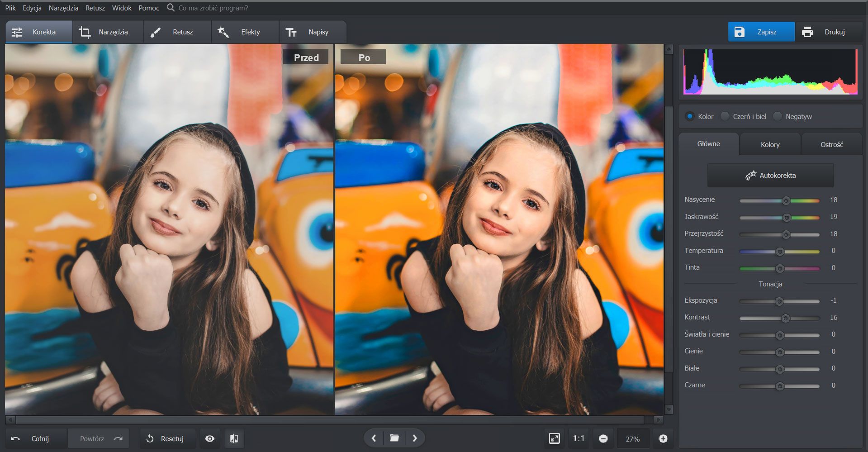Open the Plik menu
868x452 pixels.
tap(10, 8)
